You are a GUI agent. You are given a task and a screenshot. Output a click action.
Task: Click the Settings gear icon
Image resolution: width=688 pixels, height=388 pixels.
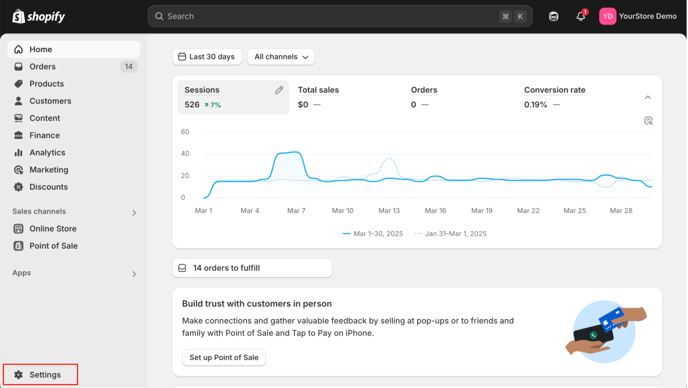(x=18, y=375)
